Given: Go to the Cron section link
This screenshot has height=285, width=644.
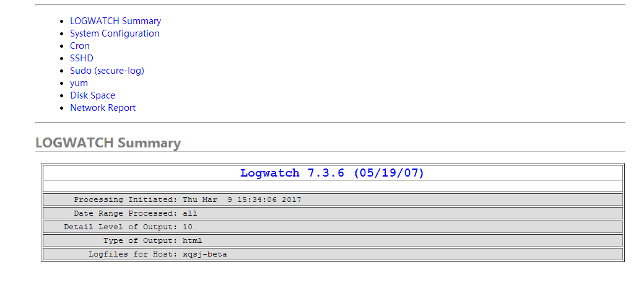Looking at the screenshot, I should point(80,46).
